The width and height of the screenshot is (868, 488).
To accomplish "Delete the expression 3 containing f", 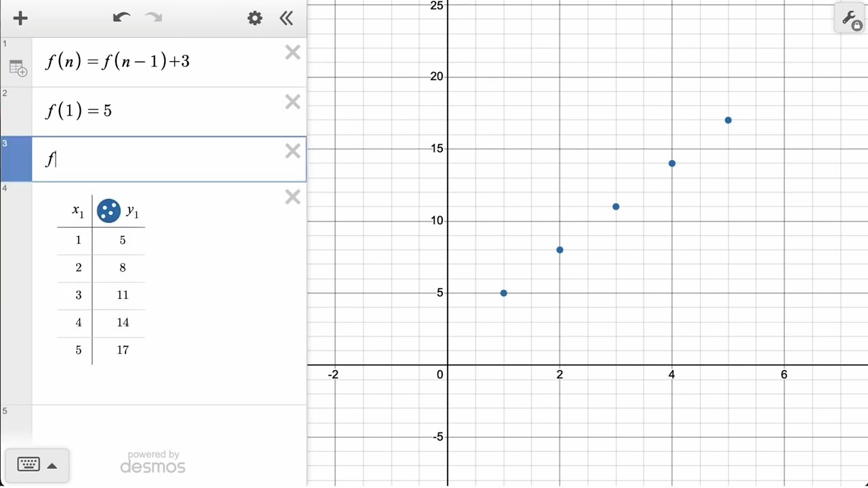I will [x=292, y=151].
